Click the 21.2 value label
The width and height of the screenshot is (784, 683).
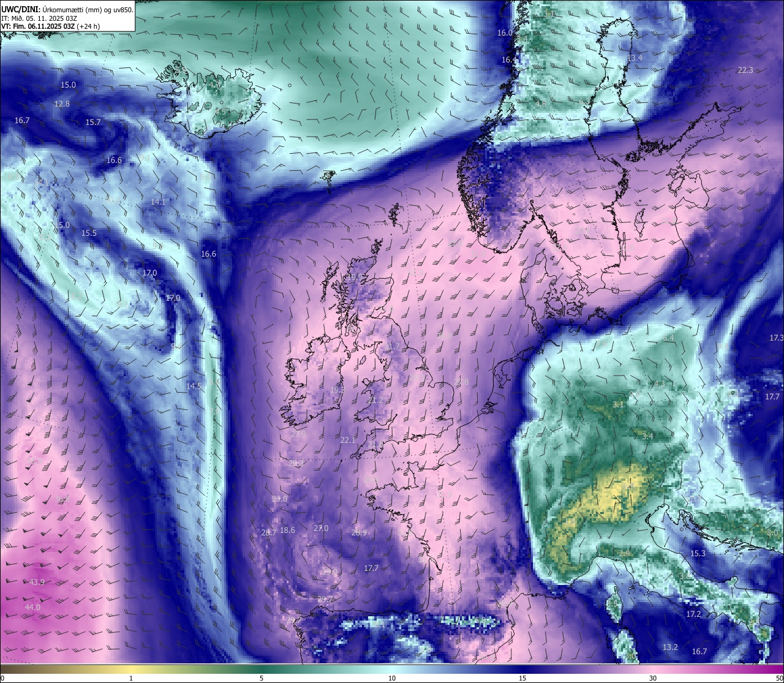pyautogui.click(x=375, y=401)
